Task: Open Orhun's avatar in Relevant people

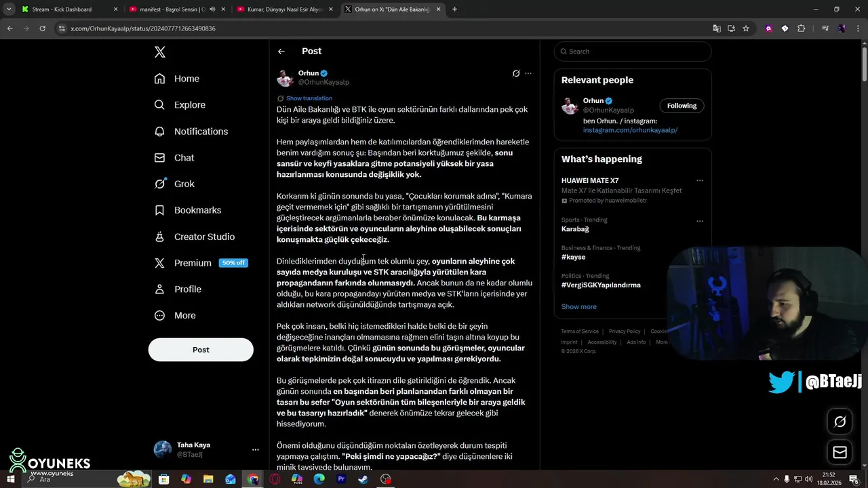Action: tap(570, 106)
